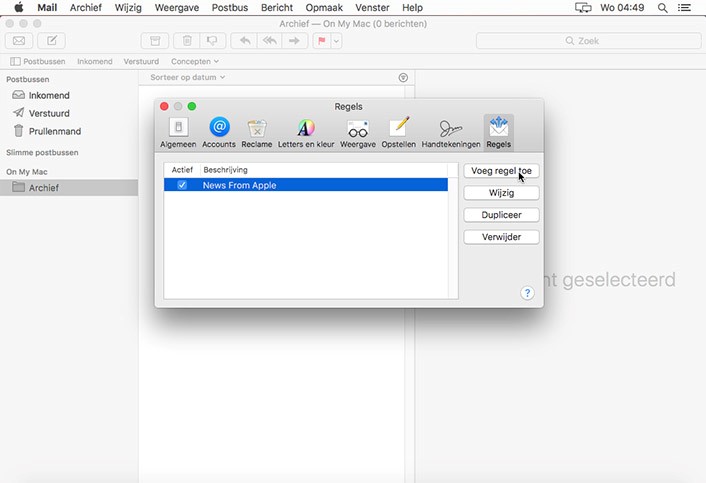
Task: Toggle the Postbussen sidebar button
Action: (x=36, y=61)
